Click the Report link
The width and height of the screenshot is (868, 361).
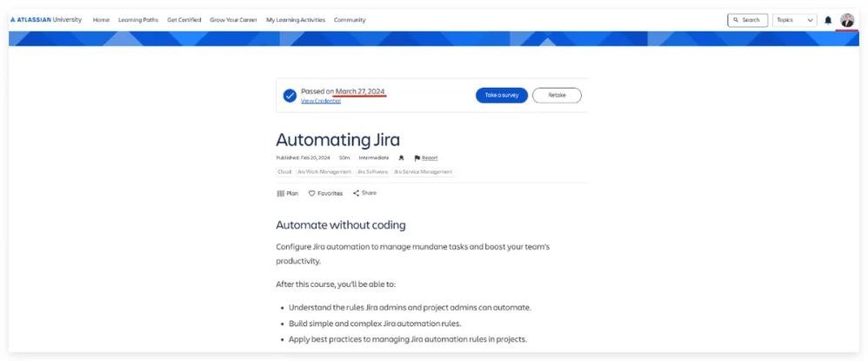431,157
